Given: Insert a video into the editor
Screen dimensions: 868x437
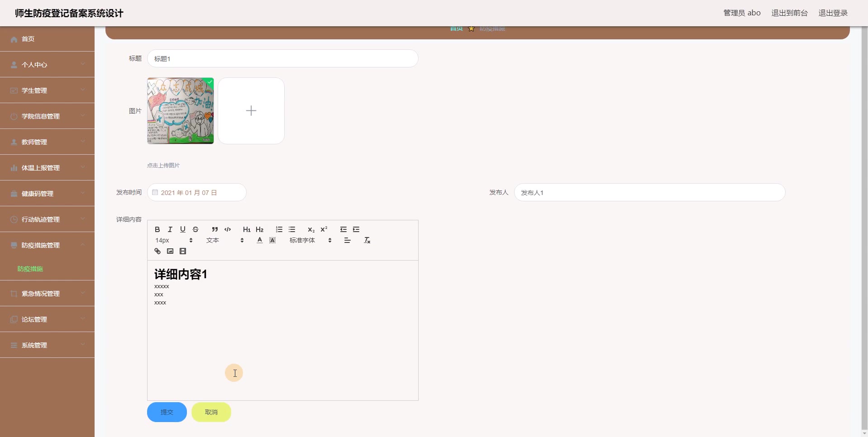Looking at the screenshot, I should pos(183,251).
